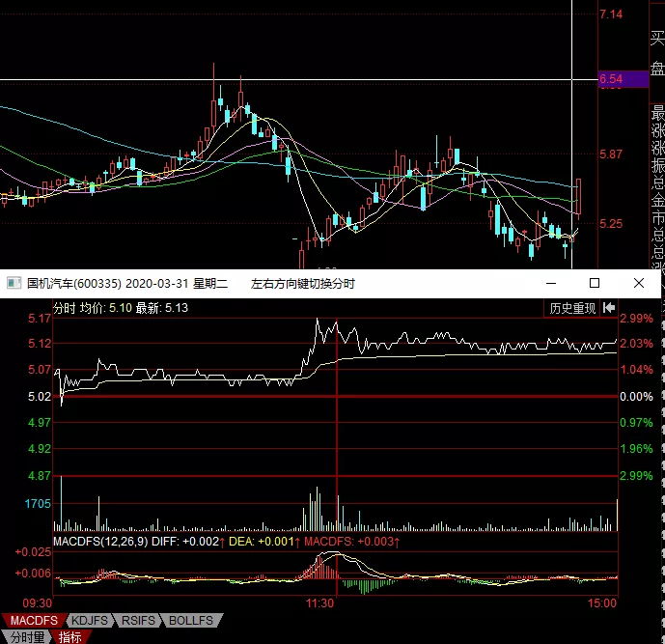Viewport: 665px width, 644px height.
Task: Click the 左右方向键切换分时 title hint text
Action: click(302, 284)
